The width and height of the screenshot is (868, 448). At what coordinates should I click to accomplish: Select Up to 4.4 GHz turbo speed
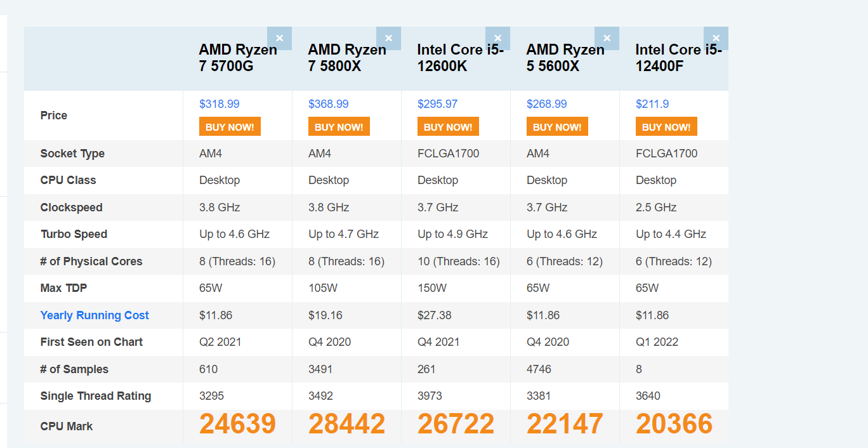pyautogui.click(x=671, y=234)
